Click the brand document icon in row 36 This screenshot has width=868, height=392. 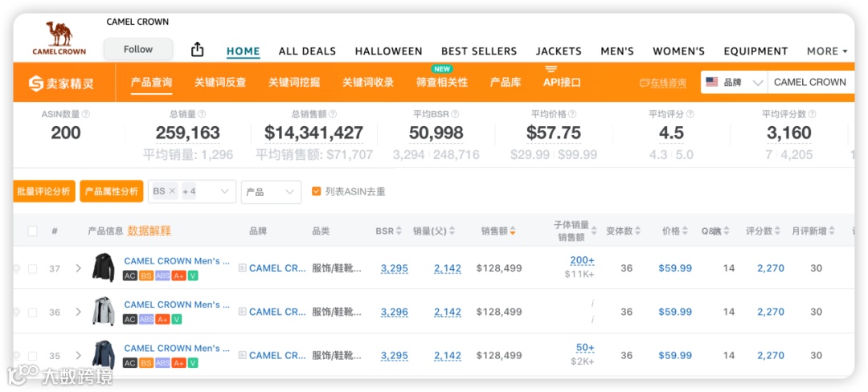(242, 312)
